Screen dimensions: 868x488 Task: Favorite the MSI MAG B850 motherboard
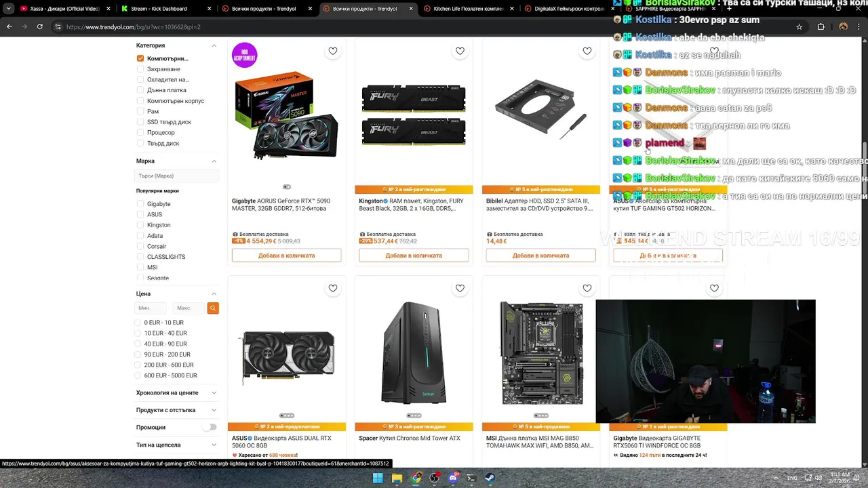click(587, 288)
